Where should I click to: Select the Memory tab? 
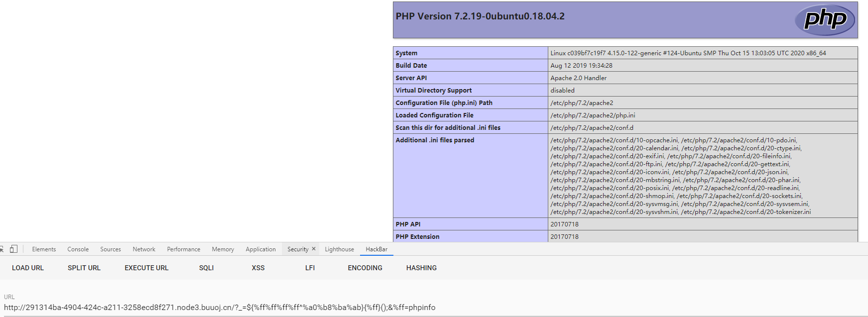coord(223,249)
